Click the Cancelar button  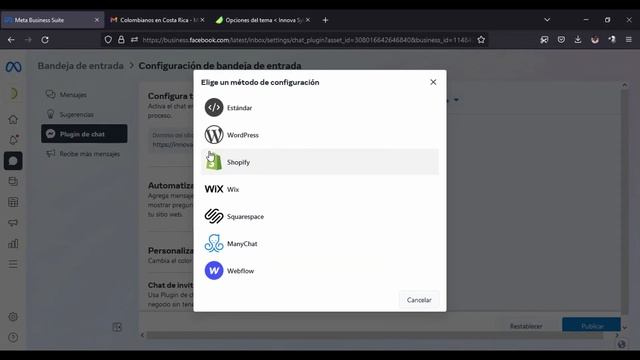(419, 300)
